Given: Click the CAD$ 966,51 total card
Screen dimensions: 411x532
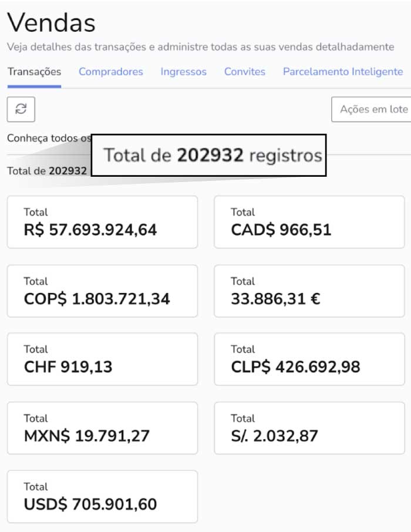Looking at the screenshot, I should tap(309, 222).
